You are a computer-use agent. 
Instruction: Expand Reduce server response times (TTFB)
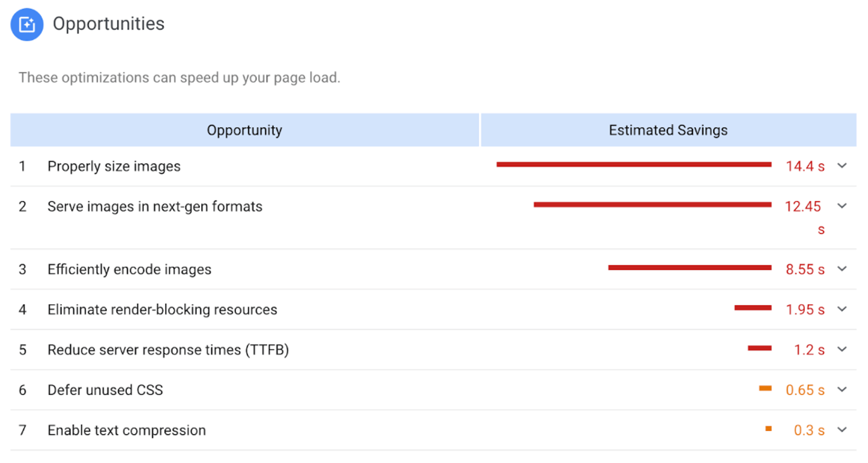pyautogui.click(x=842, y=349)
